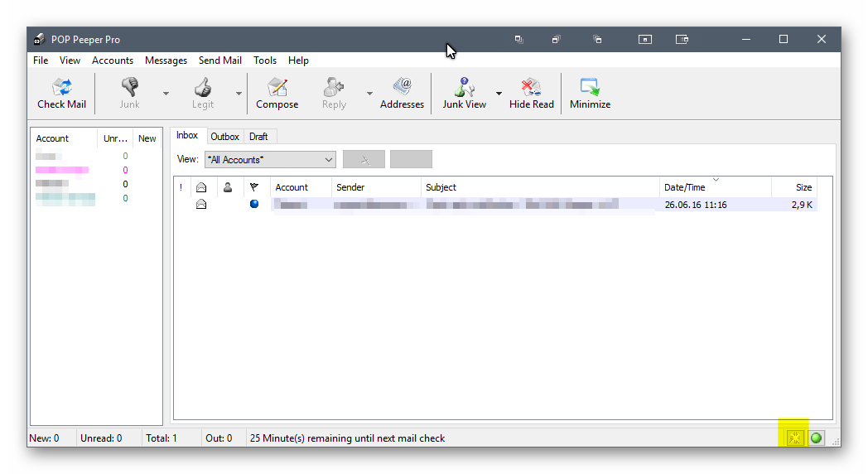Select the Inbox tab
Image resolution: width=868 pixels, height=474 pixels.
point(187,136)
